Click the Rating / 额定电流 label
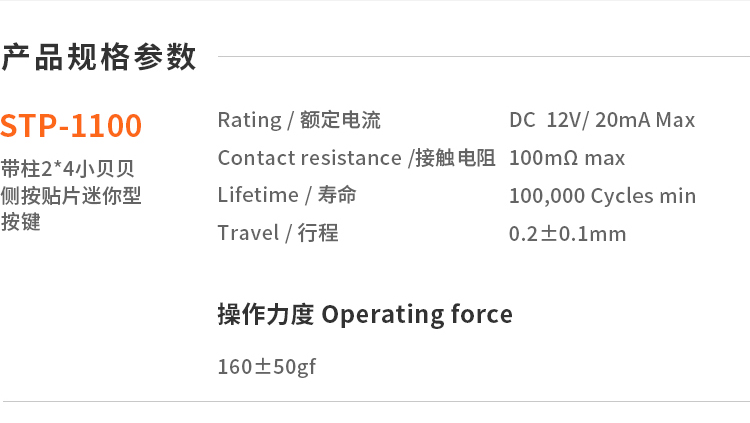Image resolution: width=750 pixels, height=423 pixels. pyautogui.click(x=299, y=121)
